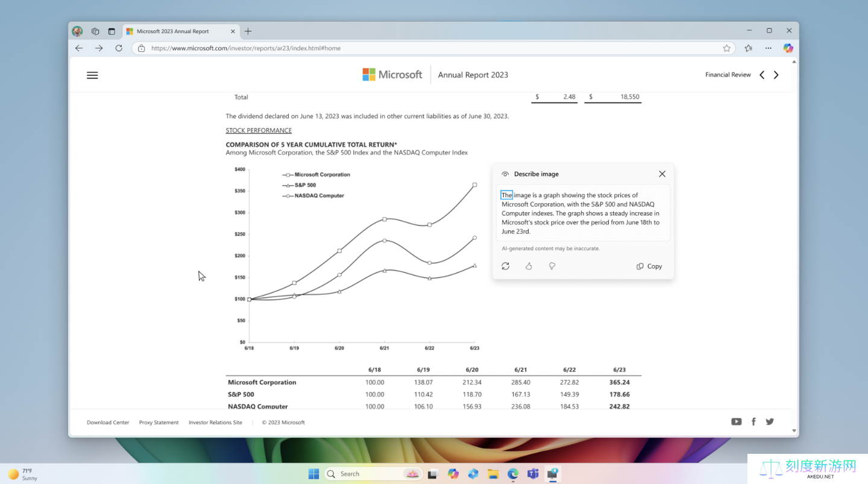Open the Investor Relations Site link
This screenshot has width=868, height=484.
point(215,423)
